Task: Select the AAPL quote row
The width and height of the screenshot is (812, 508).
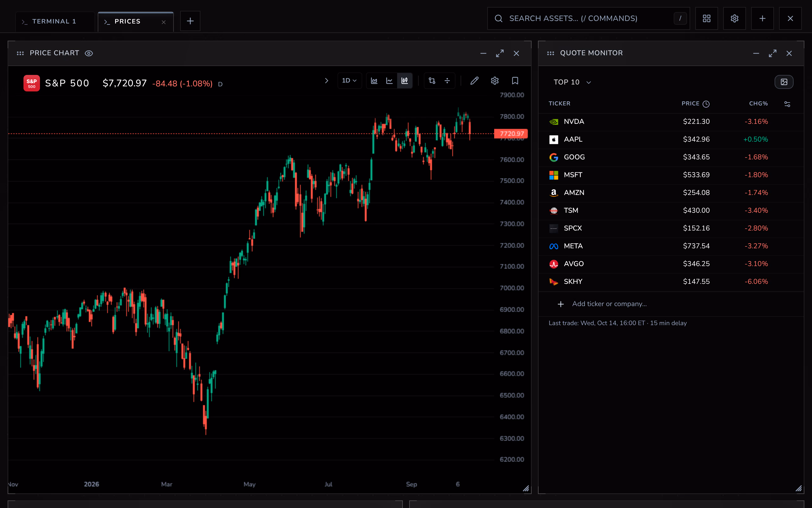Action: coord(671,139)
